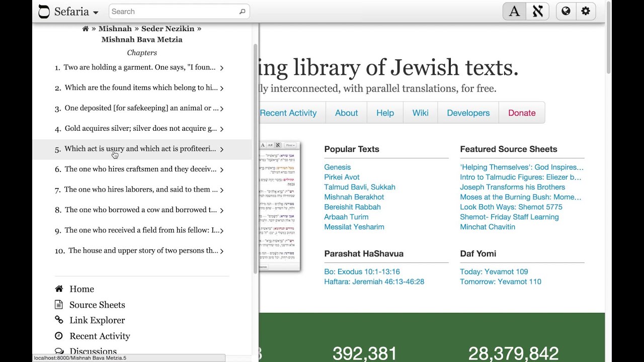
Task: Click the search magnifier icon
Action: click(242, 12)
